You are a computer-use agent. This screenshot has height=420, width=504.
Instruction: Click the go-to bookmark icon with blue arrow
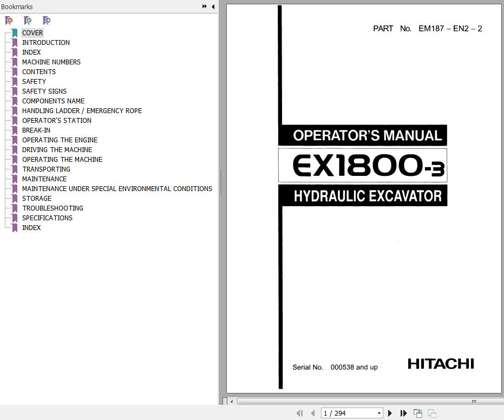point(47,21)
